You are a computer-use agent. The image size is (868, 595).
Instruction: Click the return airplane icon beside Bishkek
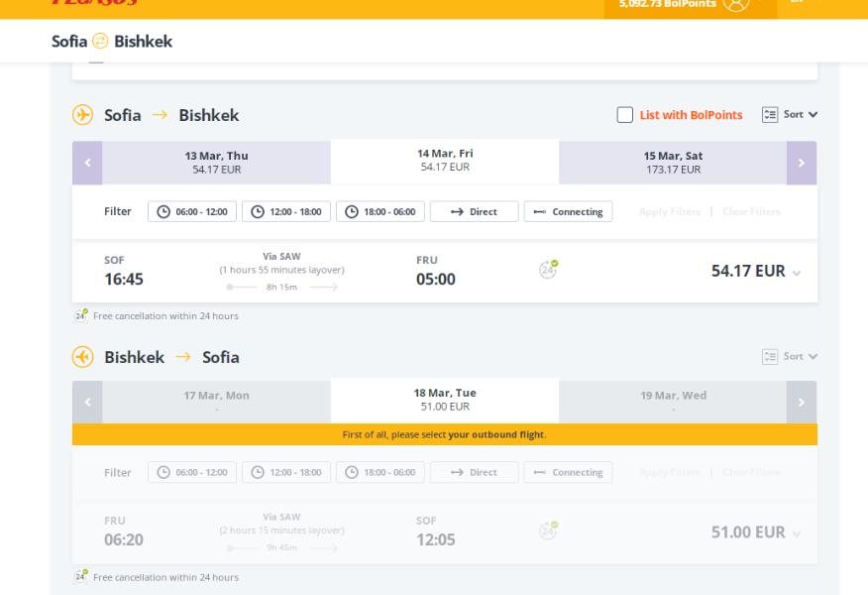[x=83, y=357]
